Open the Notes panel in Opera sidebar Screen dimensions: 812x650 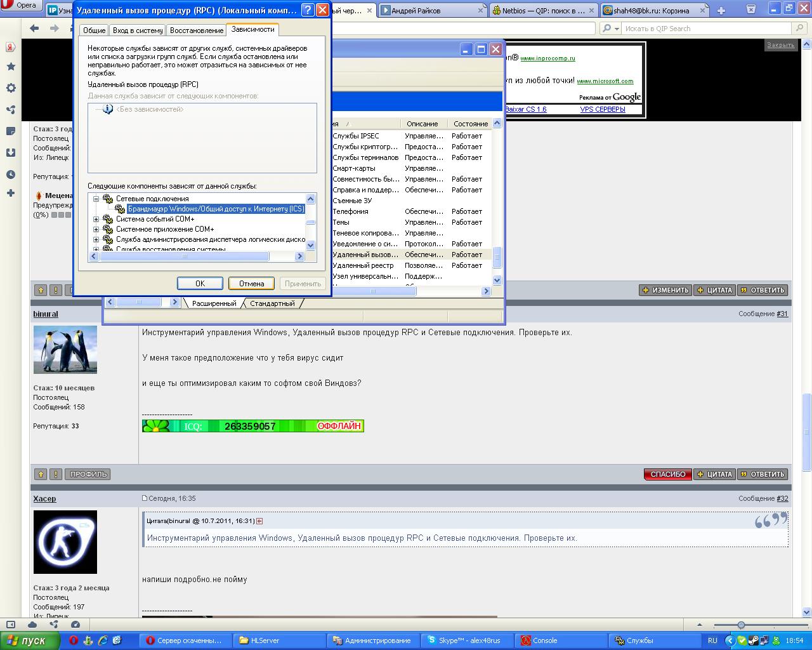11,131
